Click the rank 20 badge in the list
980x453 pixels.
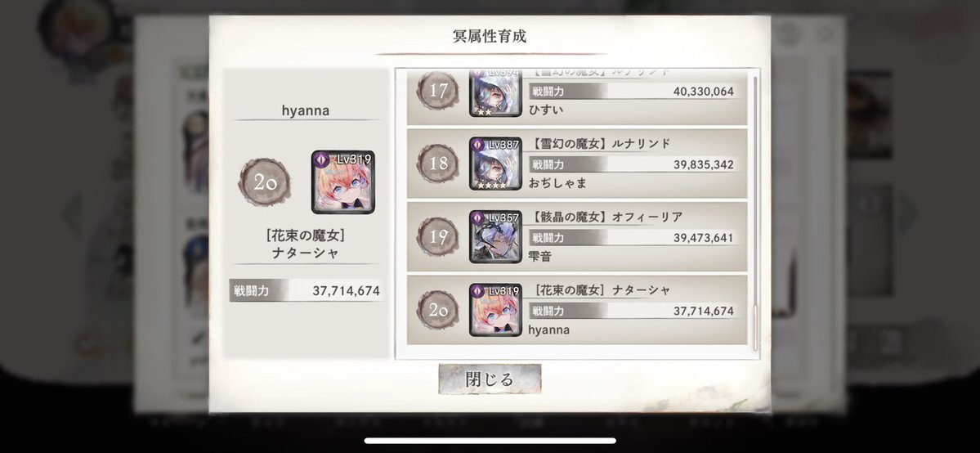tap(438, 310)
